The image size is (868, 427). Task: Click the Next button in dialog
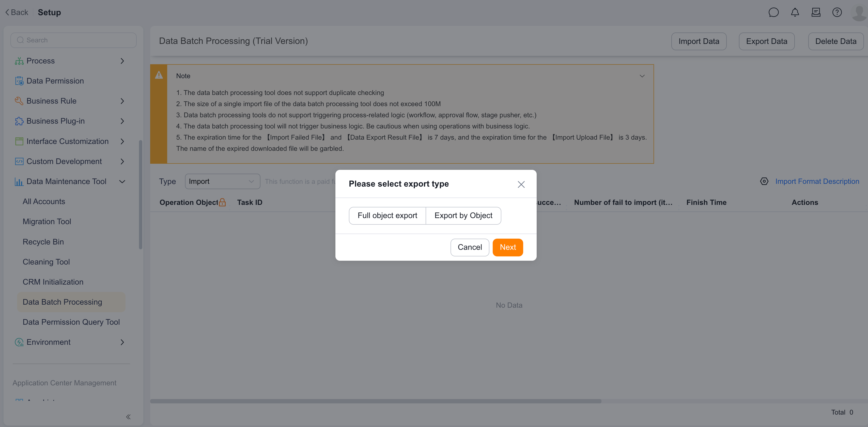tap(508, 247)
